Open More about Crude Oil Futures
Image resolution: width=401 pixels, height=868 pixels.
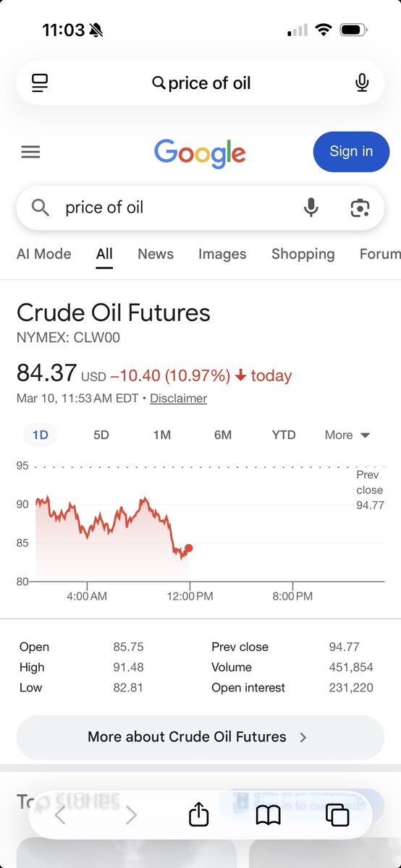pyautogui.click(x=200, y=737)
